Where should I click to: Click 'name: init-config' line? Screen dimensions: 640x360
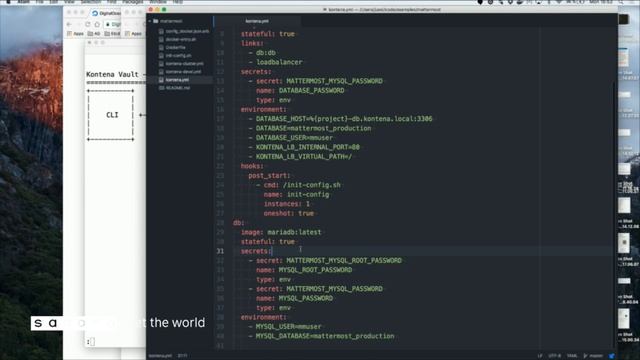coord(296,194)
